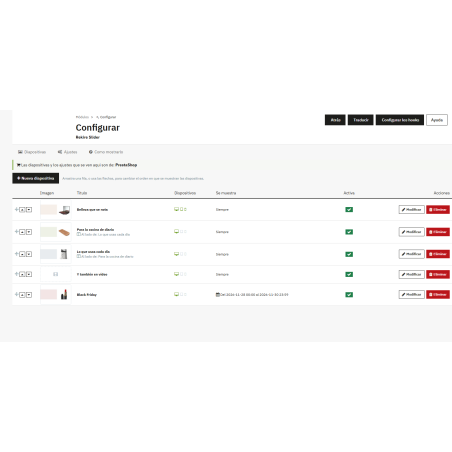The height and width of the screenshot is (452, 452).
Task: Click the Black friday slide title
Action: click(x=87, y=295)
